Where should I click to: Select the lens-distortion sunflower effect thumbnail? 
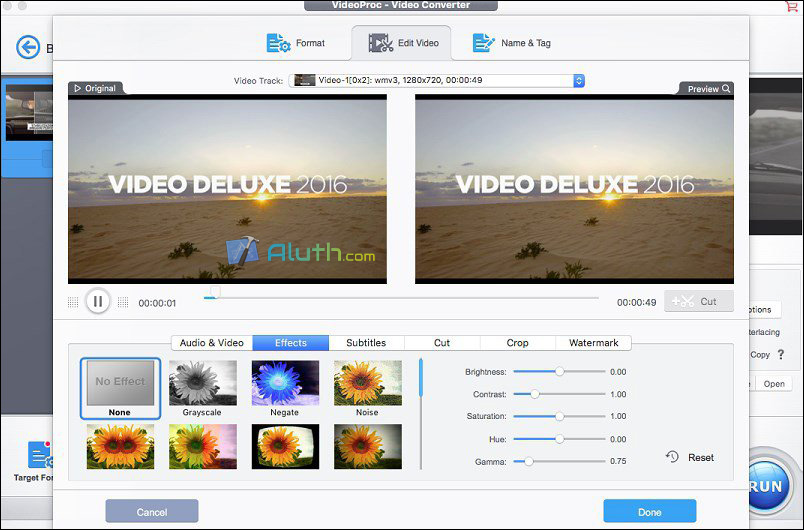point(285,446)
